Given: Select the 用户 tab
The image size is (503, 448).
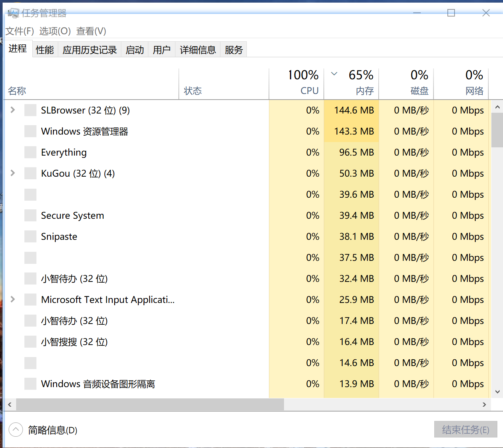Looking at the screenshot, I should click(x=162, y=50).
